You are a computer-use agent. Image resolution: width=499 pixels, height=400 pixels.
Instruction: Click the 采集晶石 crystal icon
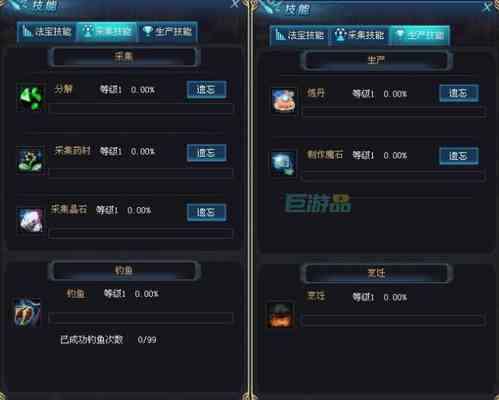30,220
